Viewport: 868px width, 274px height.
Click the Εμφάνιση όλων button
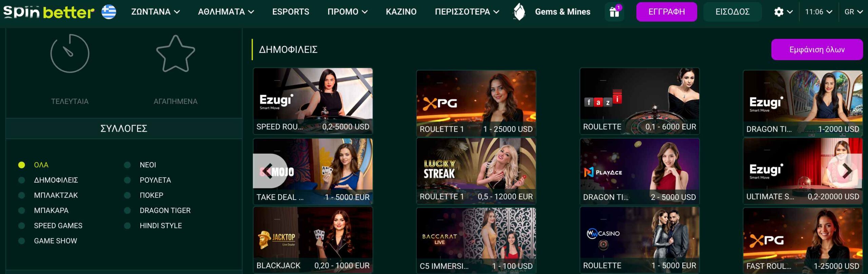[x=817, y=49]
